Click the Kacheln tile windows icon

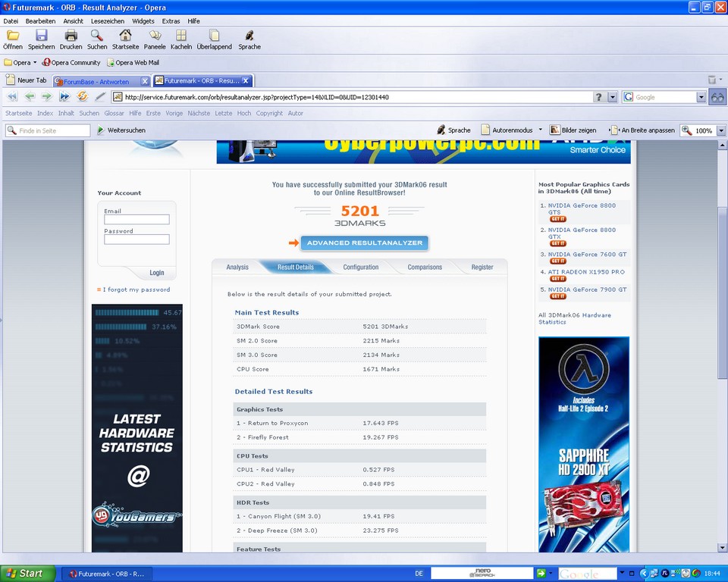point(181,36)
